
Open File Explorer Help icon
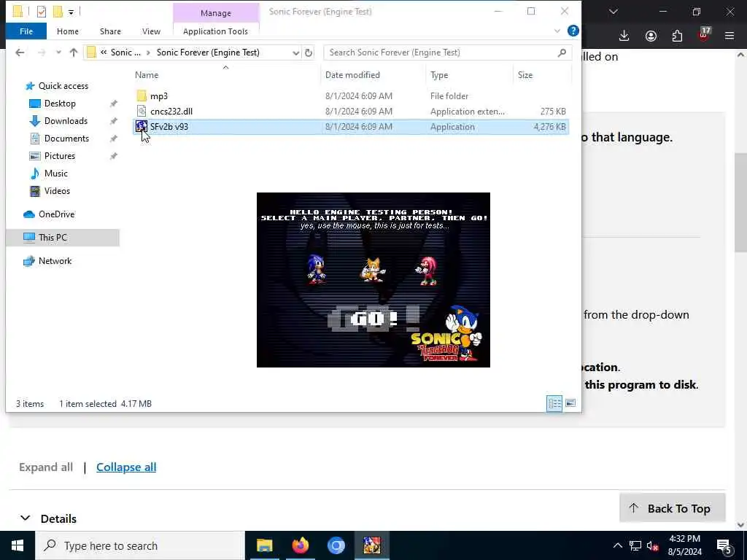pyautogui.click(x=573, y=31)
